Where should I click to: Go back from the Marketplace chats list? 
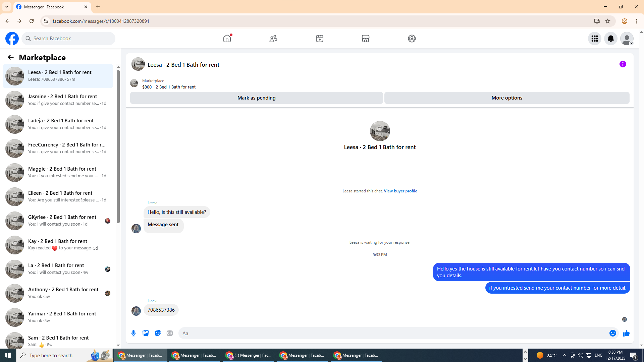click(11, 57)
